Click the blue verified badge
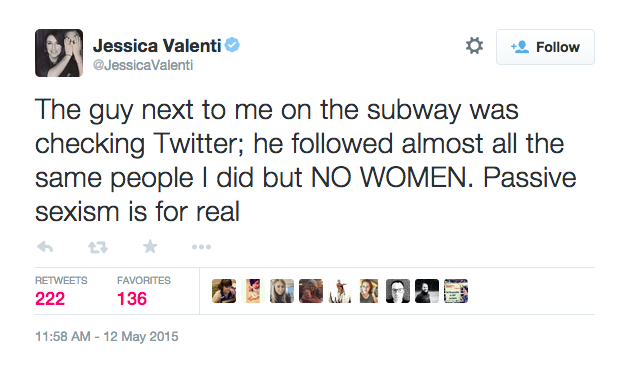The height and width of the screenshot is (368, 628). (232, 44)
